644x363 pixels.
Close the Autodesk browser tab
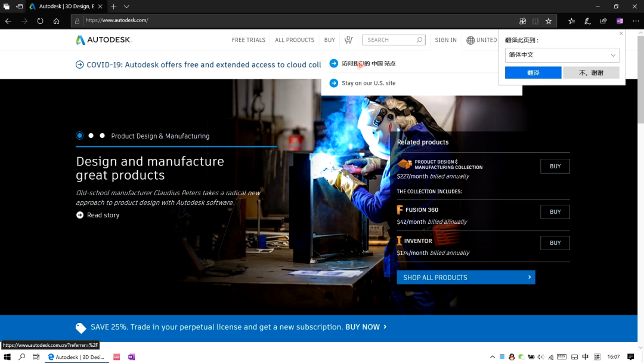point(100,7)
